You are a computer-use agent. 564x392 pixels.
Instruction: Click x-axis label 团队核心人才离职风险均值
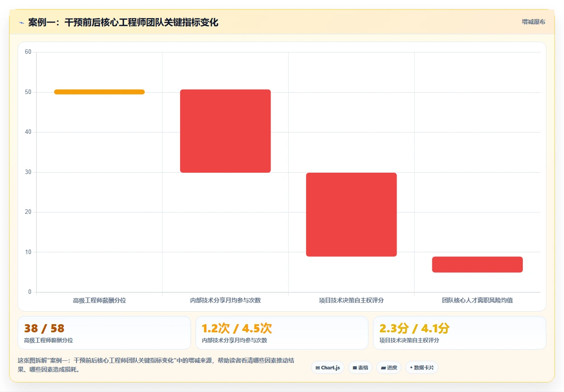(x=478, y=300)
